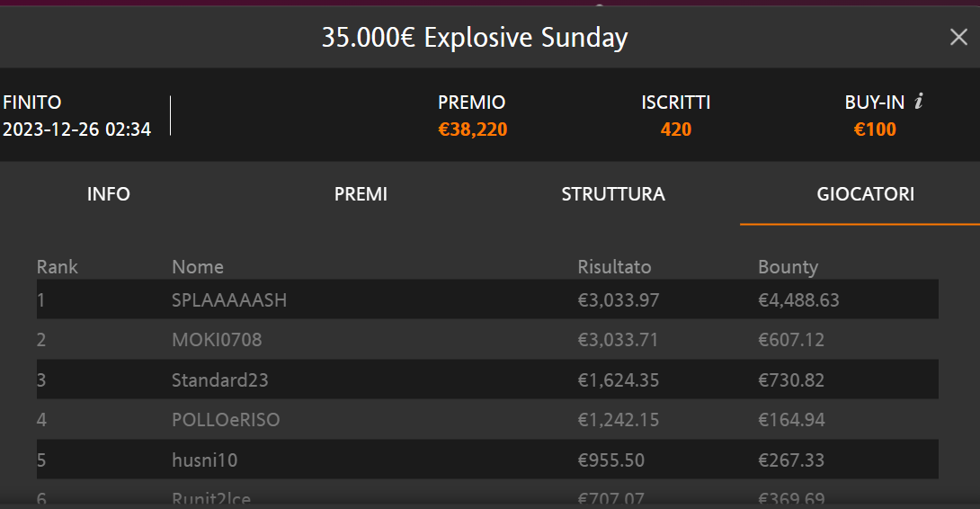980x509 pixels.
Task: Open the STRUTTURA tab
Action: (613, 194)
